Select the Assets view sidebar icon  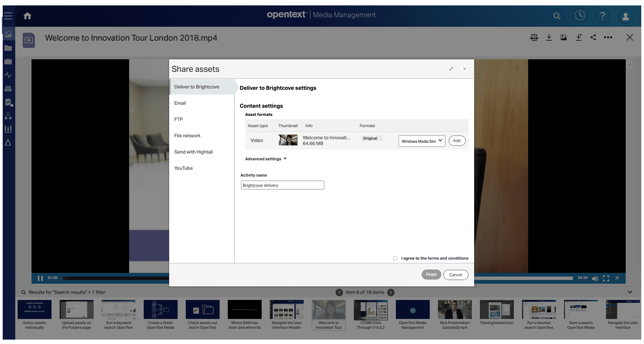(8, 34)
